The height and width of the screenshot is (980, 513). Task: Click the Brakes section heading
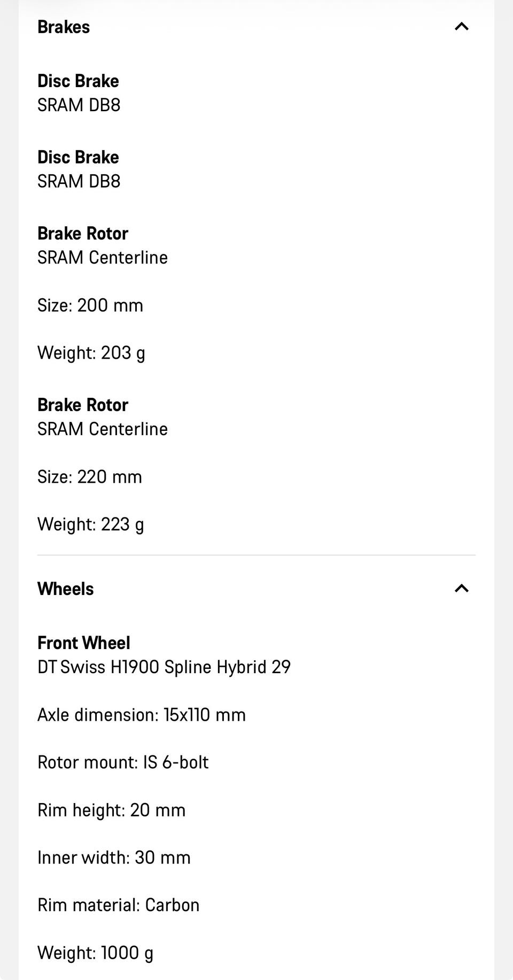point(64,27)
